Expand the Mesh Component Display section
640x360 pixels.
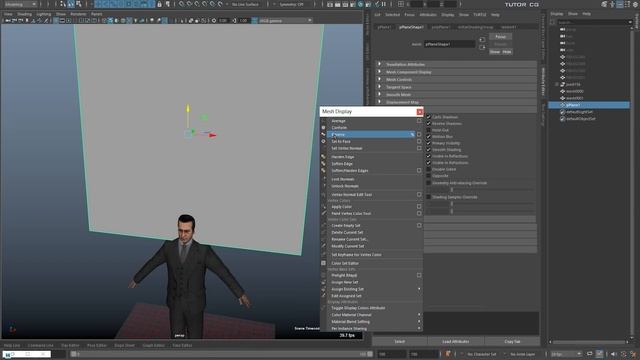(x=380, y=72)
